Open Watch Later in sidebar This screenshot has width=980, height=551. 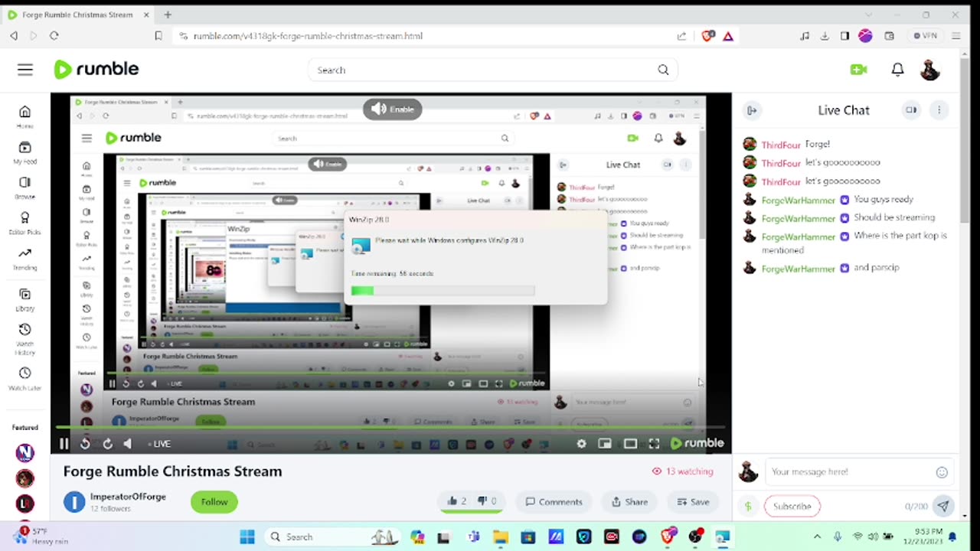click(25, 378)
